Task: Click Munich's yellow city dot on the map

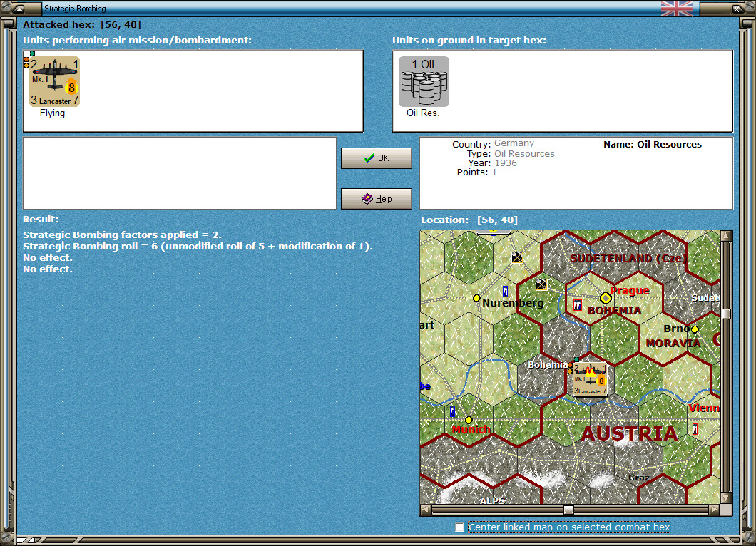Action: [x=469, y=420]
